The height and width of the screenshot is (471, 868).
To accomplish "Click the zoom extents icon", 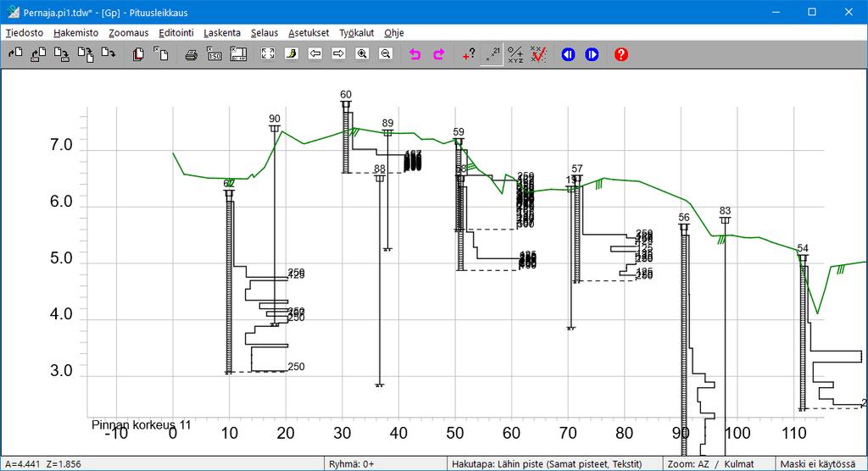I will (x=268, y=53).
